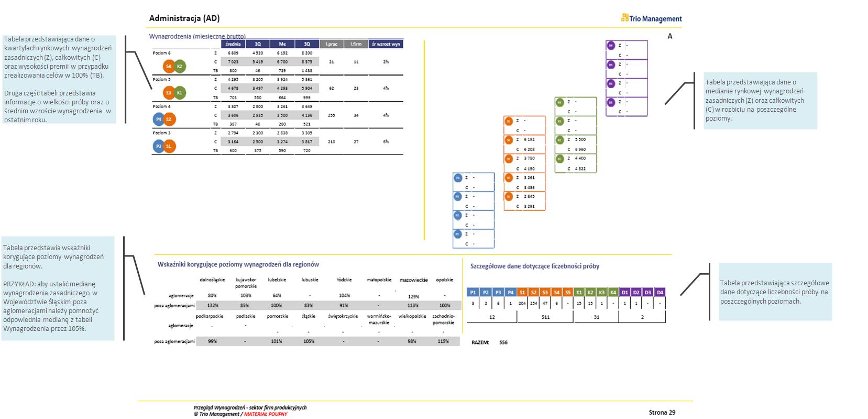Click the średnia column header
This screenshot has width=868, height=419.
[233, 44]
